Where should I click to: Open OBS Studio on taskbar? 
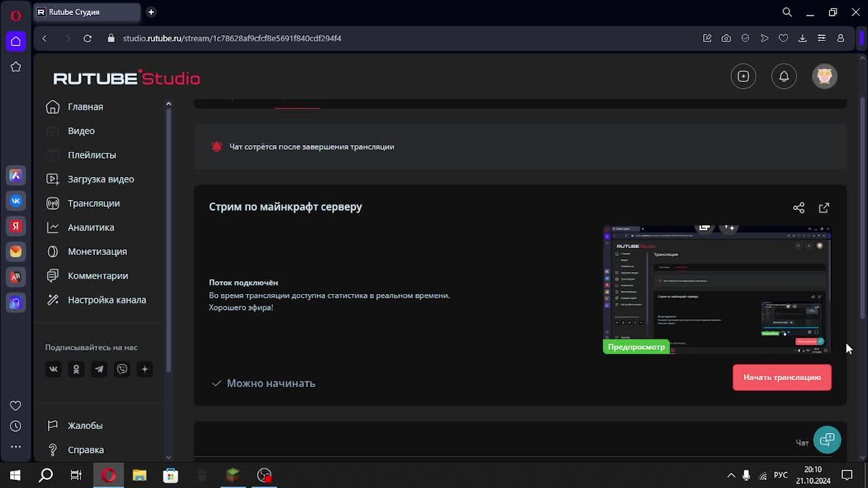(264, 475)
